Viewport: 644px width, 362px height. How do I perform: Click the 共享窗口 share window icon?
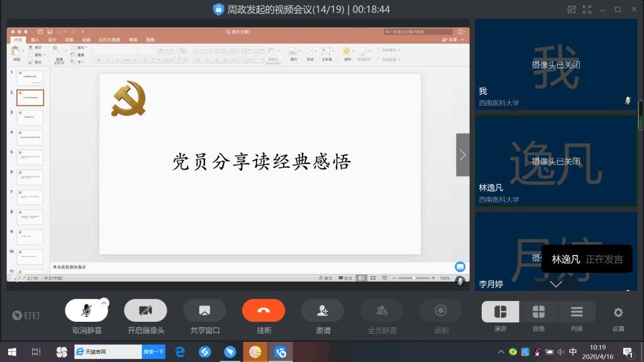pos(204,310)
